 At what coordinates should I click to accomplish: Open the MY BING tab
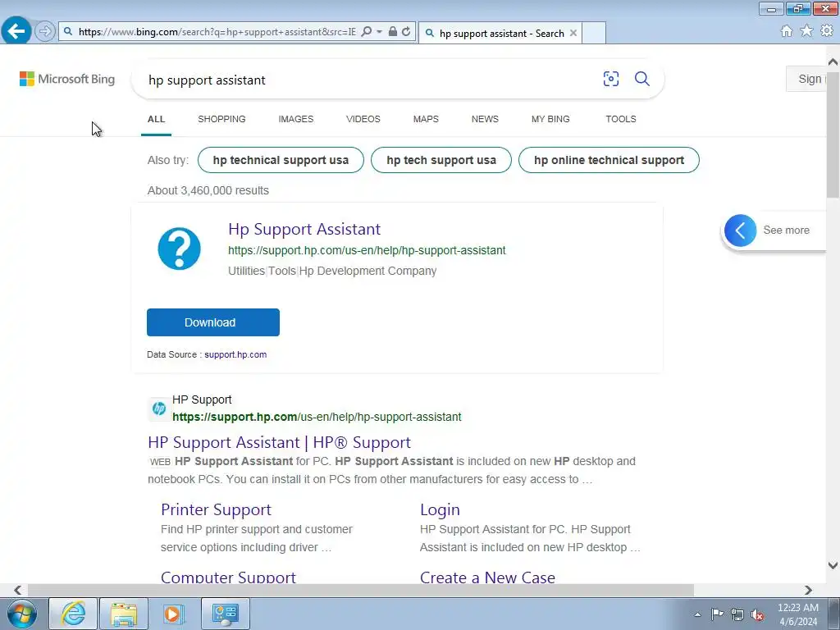pos(550,119)
